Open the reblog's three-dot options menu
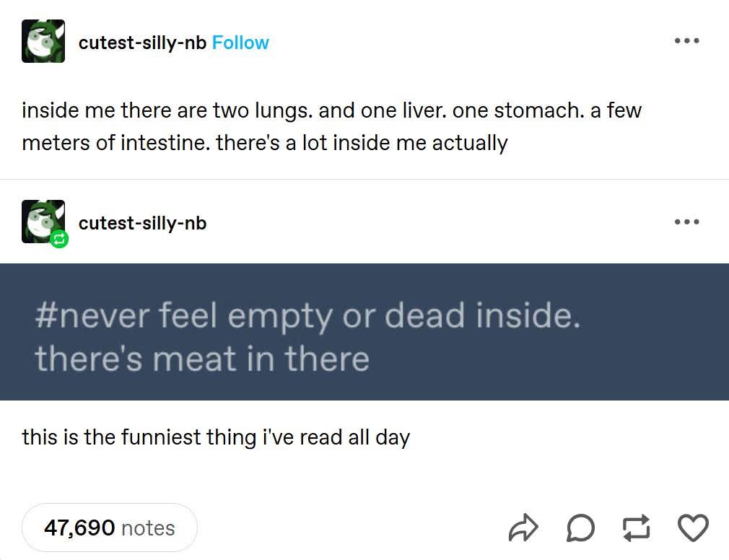The height and width of the screenshot is (560, 729). pos(686,222)
